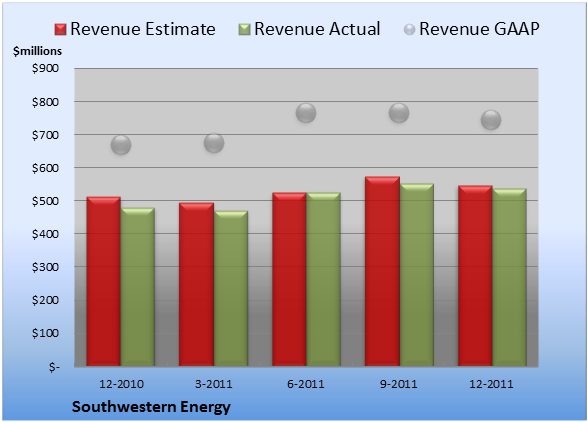Viewport: 588px width, 422px height.
Task: Select the green actual bar for 12-2010
Action: [138, 287]
